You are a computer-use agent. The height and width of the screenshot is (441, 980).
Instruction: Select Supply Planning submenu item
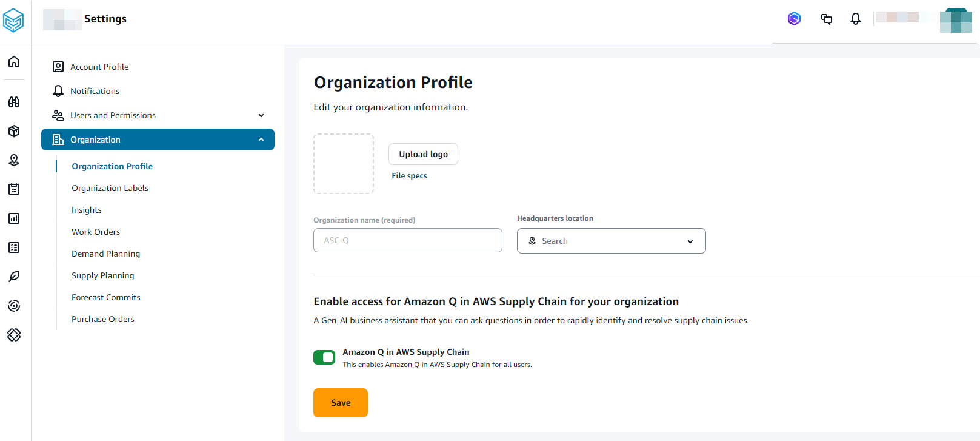103,275
